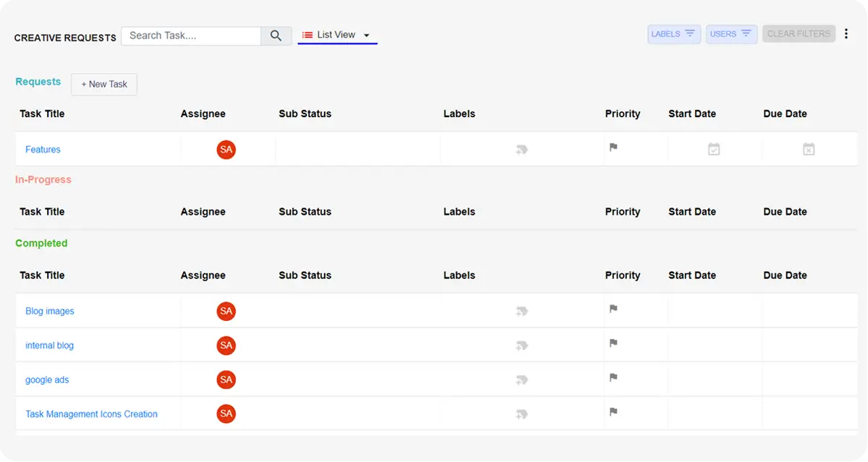Open the List View dropdown
This screenshot has width=868, height=462.
click(x=337, y=34)
